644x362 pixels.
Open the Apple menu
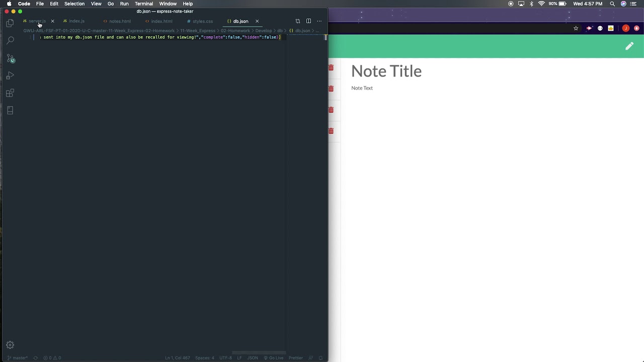[x=9, y=4]
